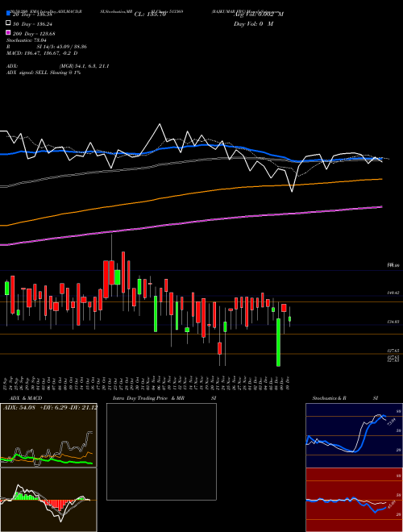Select the ADX (MGR) 54.1, 6.3, 21.1 line
403x532 pixels.
tap(58, 66)
